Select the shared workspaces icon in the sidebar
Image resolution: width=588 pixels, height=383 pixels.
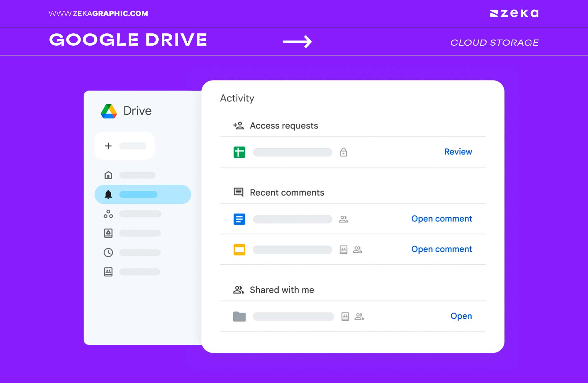[x=108, y=214]
